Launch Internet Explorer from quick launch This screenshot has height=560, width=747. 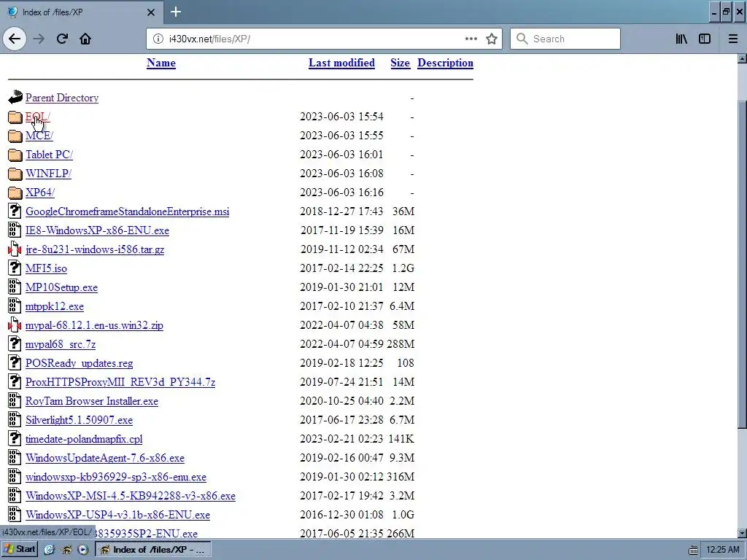tap(49, 550)
